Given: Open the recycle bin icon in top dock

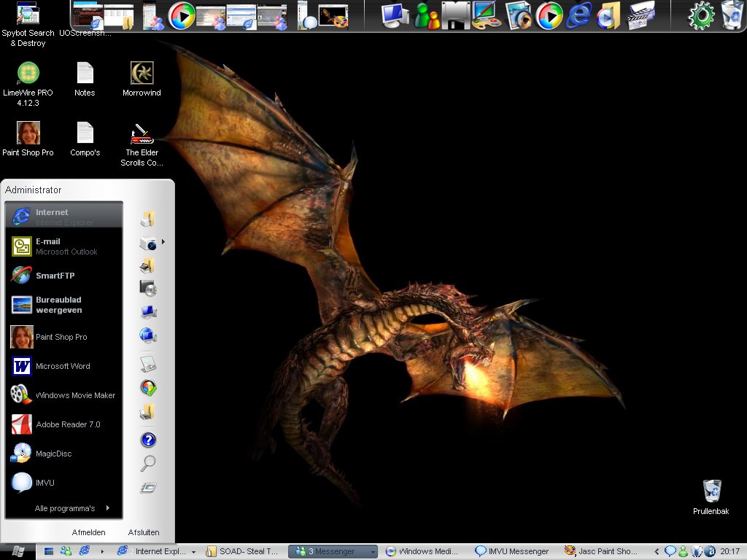Looking at the screenshot, I should [x=732, y=15].
